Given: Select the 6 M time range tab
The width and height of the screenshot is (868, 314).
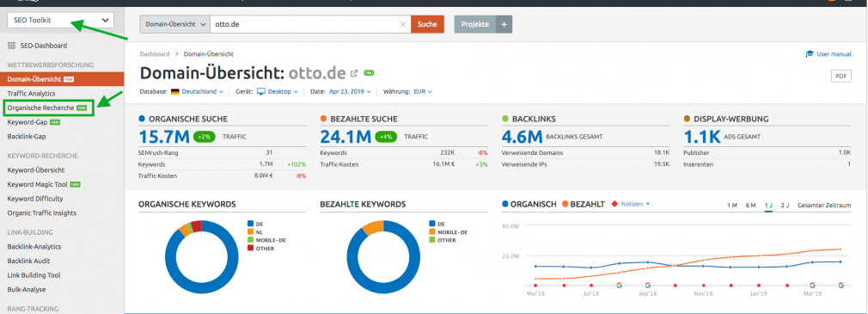Looking at the screenshot, I should point(750,205).
